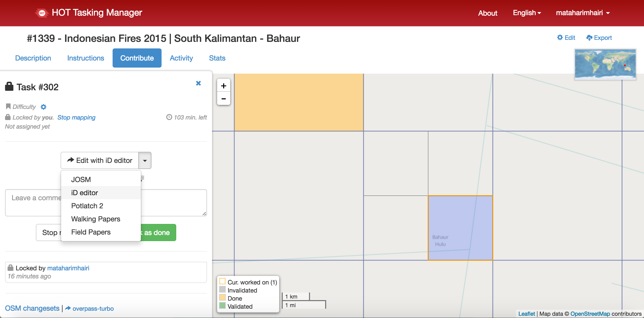The height and width of the screenshot is (318, 644).
Task: Zoom in on the map
Action: tap(223, 86)
